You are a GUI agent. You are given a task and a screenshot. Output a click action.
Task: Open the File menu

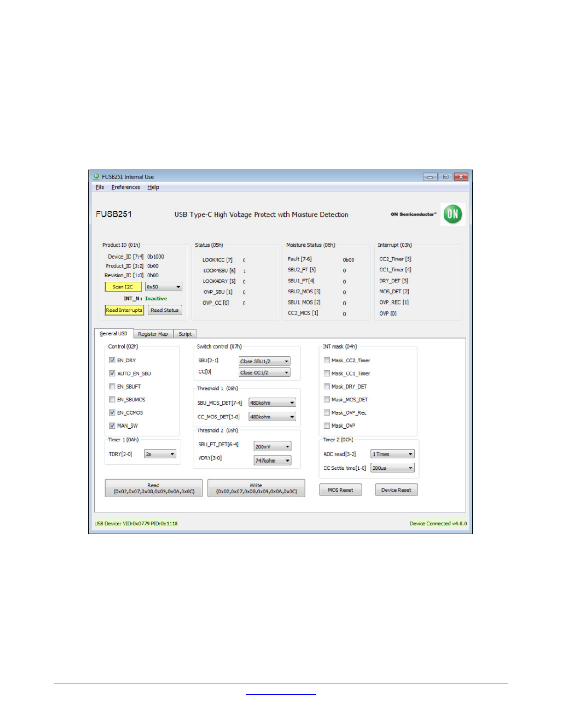pos(100,187)
